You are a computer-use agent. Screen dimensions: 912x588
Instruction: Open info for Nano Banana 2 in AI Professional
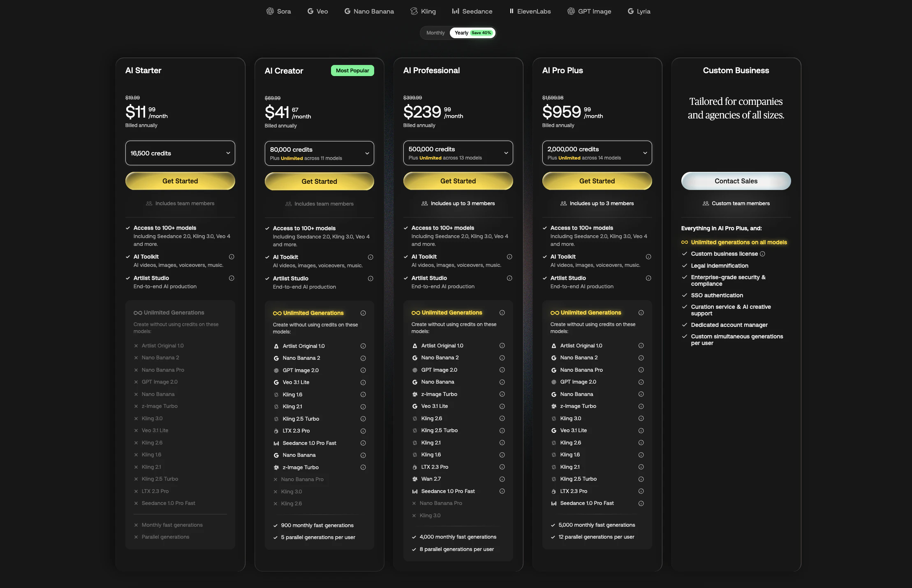(x=502, y=358)
